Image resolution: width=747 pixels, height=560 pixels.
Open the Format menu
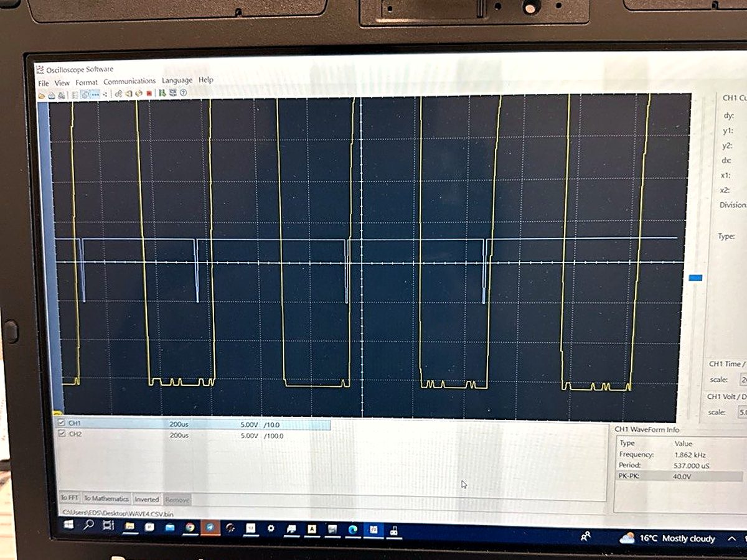tap(87, 82)
